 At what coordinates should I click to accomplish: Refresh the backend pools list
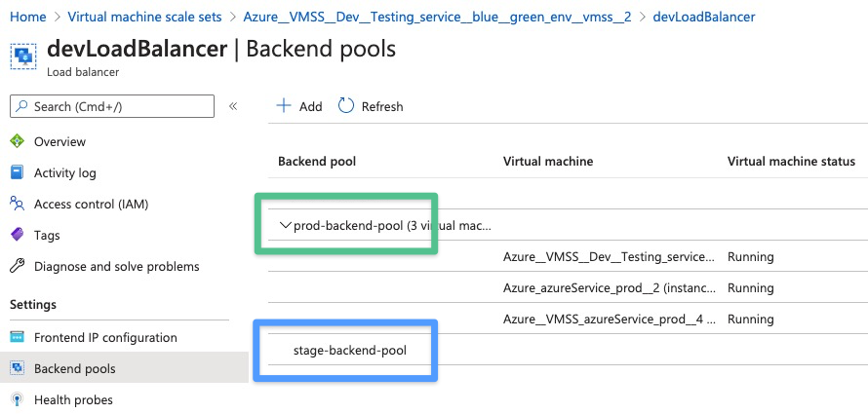coord(371,106)
